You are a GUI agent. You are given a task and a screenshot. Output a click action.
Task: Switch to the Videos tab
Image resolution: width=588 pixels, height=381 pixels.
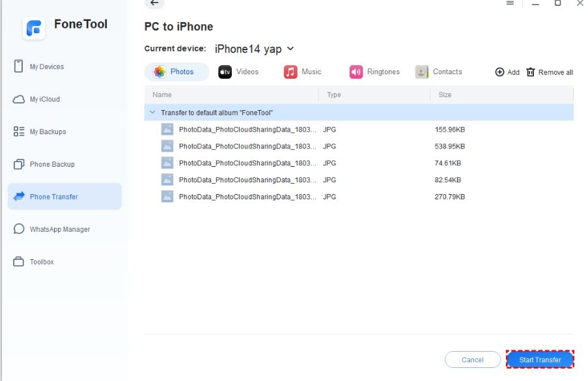click(x=239, y=72)
